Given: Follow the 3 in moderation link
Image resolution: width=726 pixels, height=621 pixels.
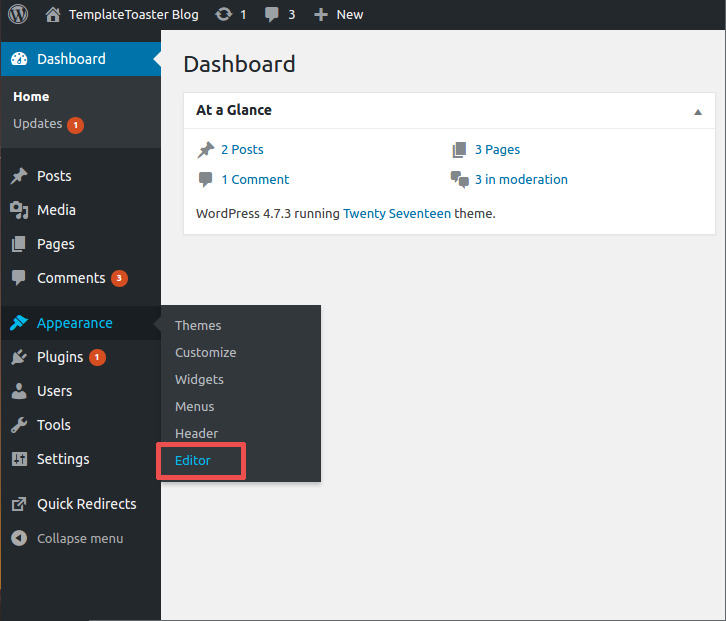Looking at the screenshot, I should click(x=520, y=180).
